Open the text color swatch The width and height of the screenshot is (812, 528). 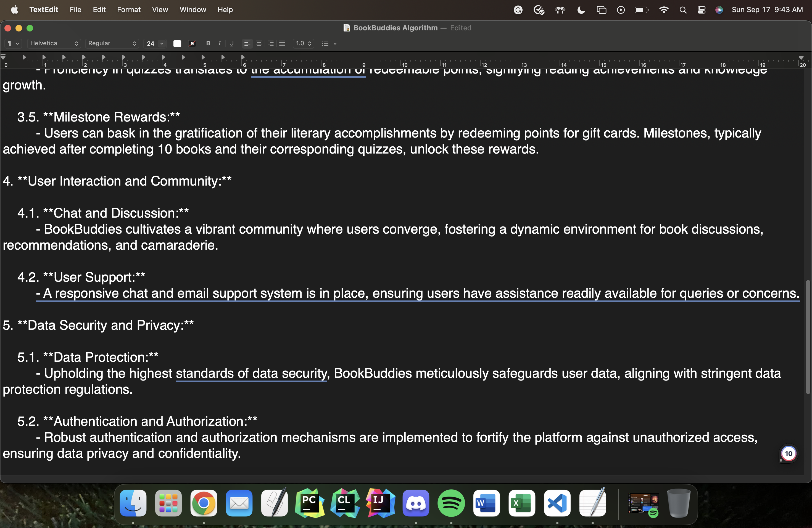coord(177,43)
